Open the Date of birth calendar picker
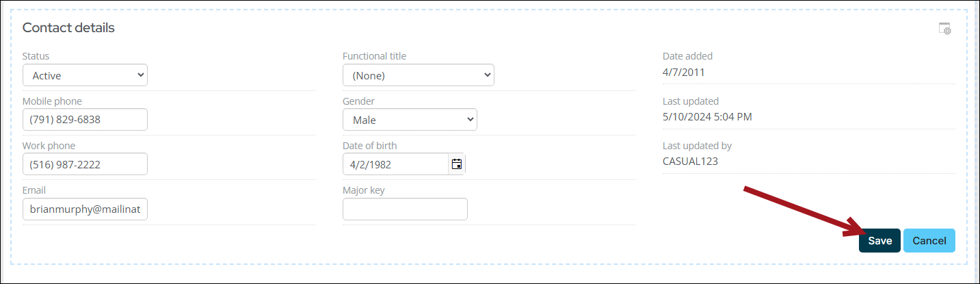Viewport: 980px width, 284px height. tap(457, 164)
